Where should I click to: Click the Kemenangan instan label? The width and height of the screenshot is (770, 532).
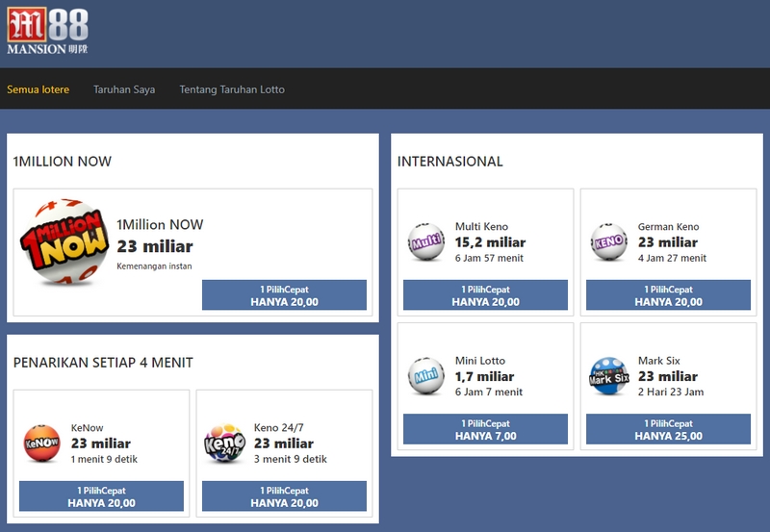click(x=154, y=266)
